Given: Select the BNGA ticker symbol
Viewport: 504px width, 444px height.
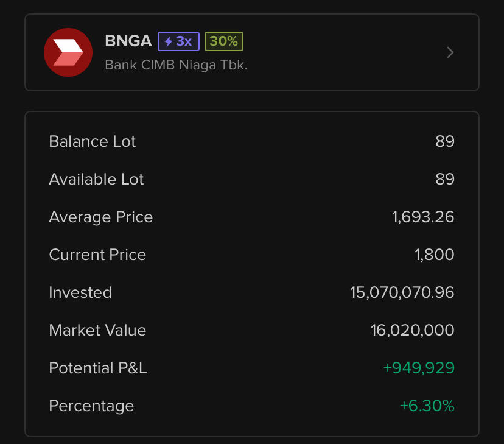Looking at the screenshot, I should [128, 41].
